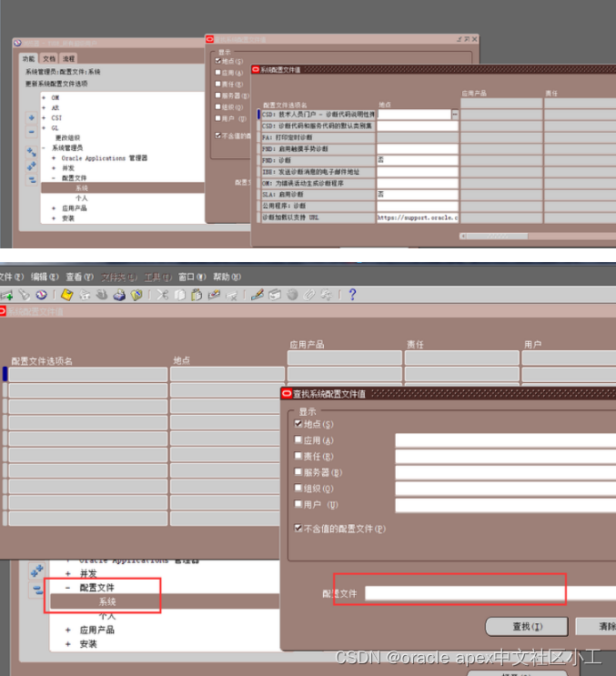Click the Folder Tools toolbar icon
The height and width of the screenshot is (676, 616).
pos(327,295)
